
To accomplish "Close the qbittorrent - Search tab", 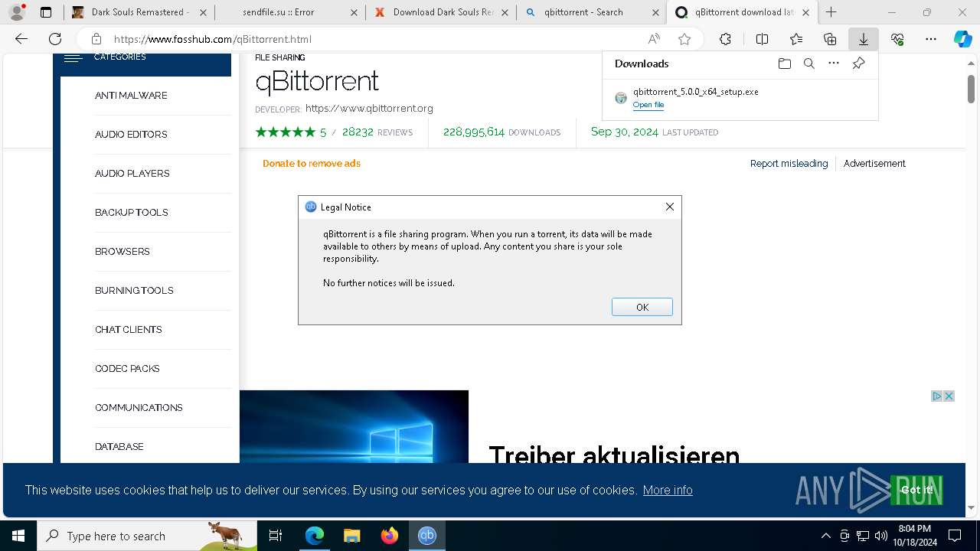I will [x=655, y=12].
